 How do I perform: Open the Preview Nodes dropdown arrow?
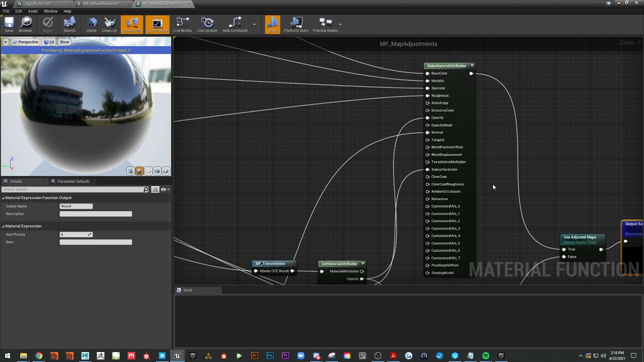[x=340, y=24]
